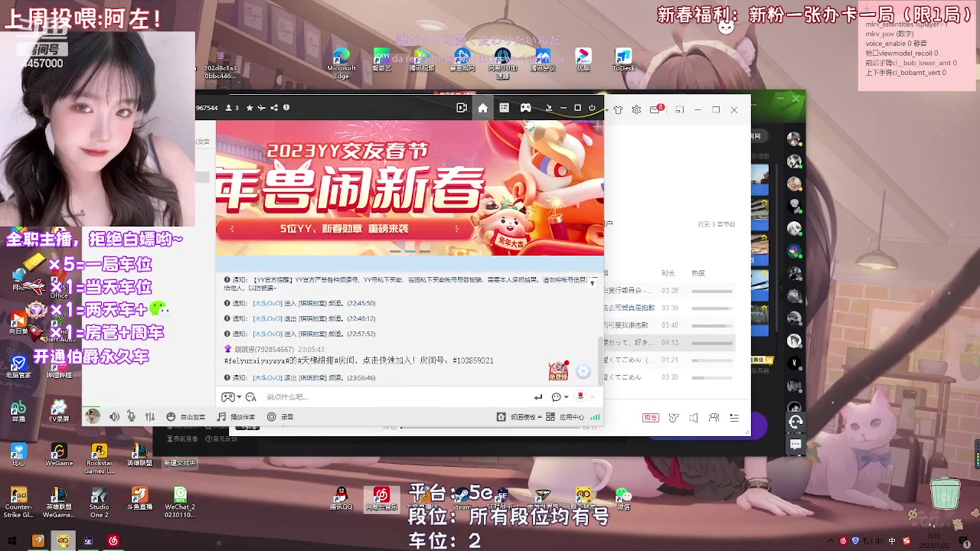Open mail inbox with red badge

(x=656, y=109)
